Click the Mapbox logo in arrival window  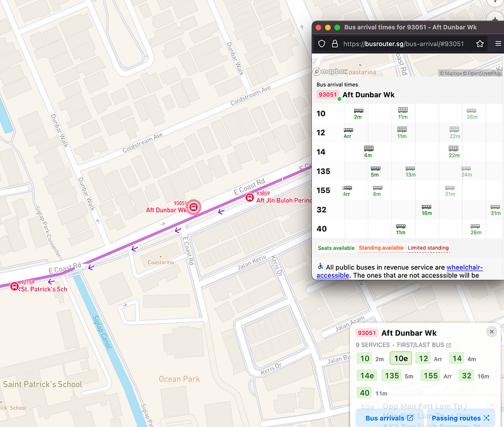point(330,71)
